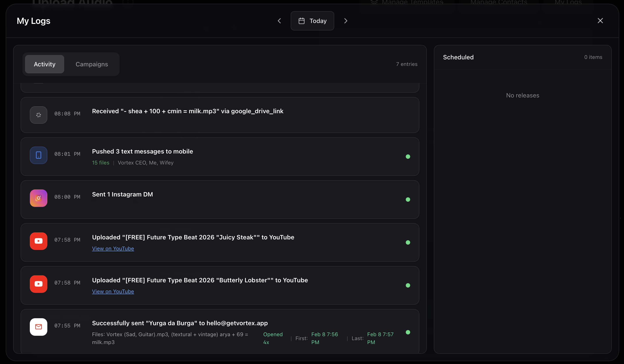Close the My Logs dialog

[600, 21]
